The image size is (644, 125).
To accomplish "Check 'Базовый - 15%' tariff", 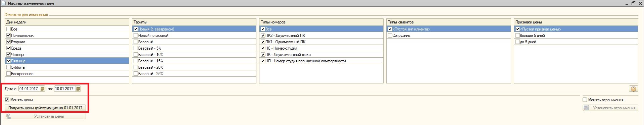I will click(x=136, y=61).
